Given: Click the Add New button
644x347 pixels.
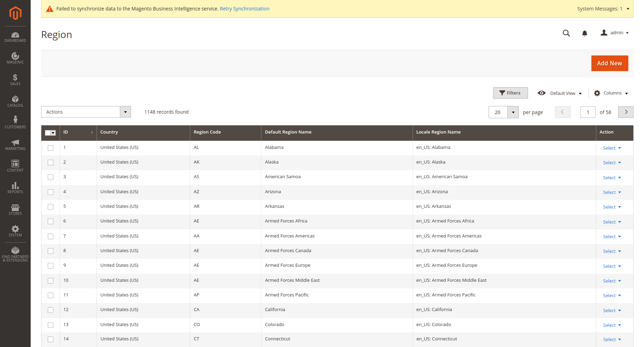Looking at the screenshot, I should pos(609,63).
